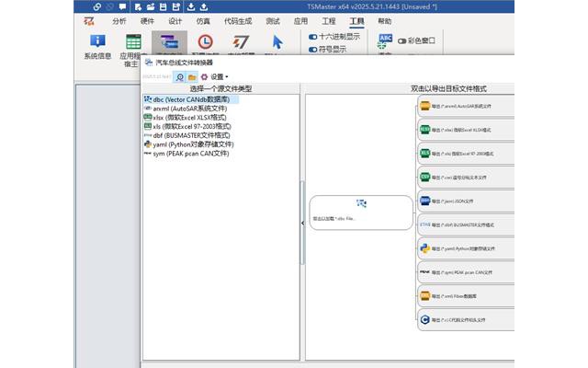Click the 汽车总线文件转换器 window title
588x368 pixels.
pos(184,63)
